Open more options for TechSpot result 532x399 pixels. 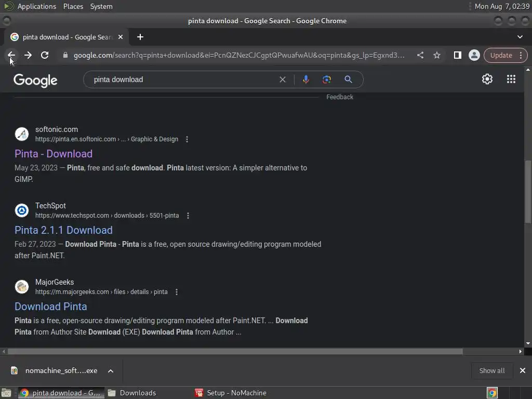click(x=188, y=216)
